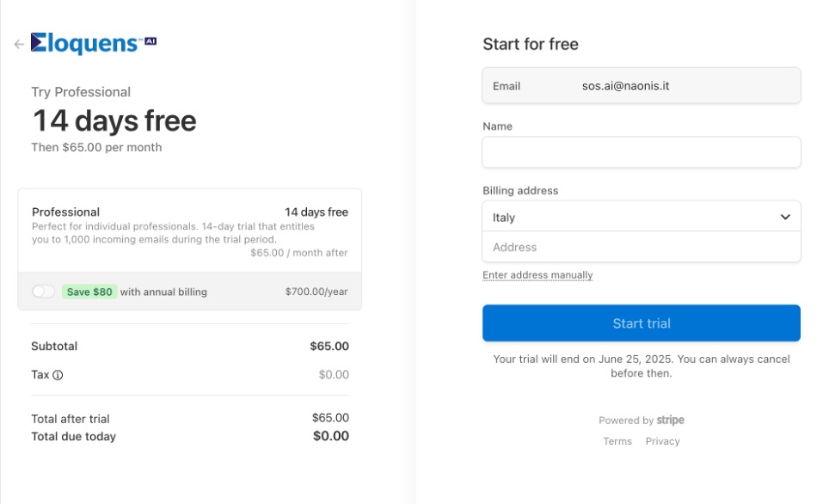Click the Eloquens AI logo

(94, 43)
